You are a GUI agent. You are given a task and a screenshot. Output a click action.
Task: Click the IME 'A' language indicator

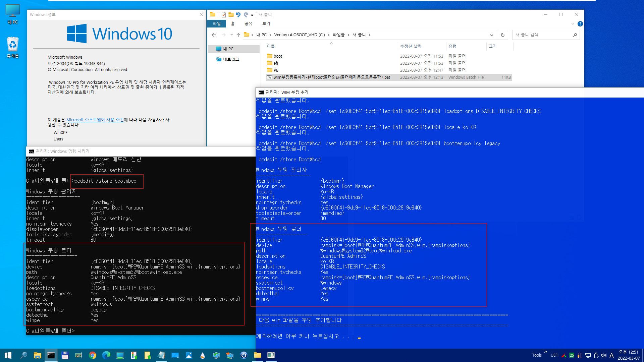tap(611, 355)
